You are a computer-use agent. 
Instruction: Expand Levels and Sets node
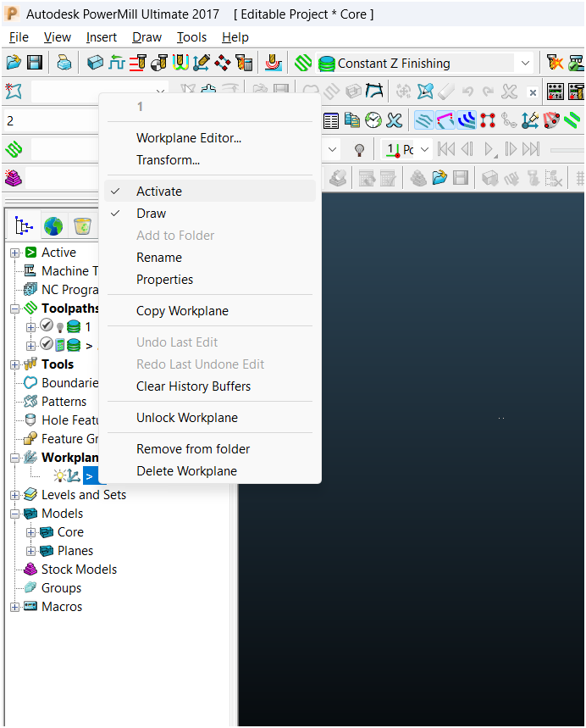[x=15, y=496]
